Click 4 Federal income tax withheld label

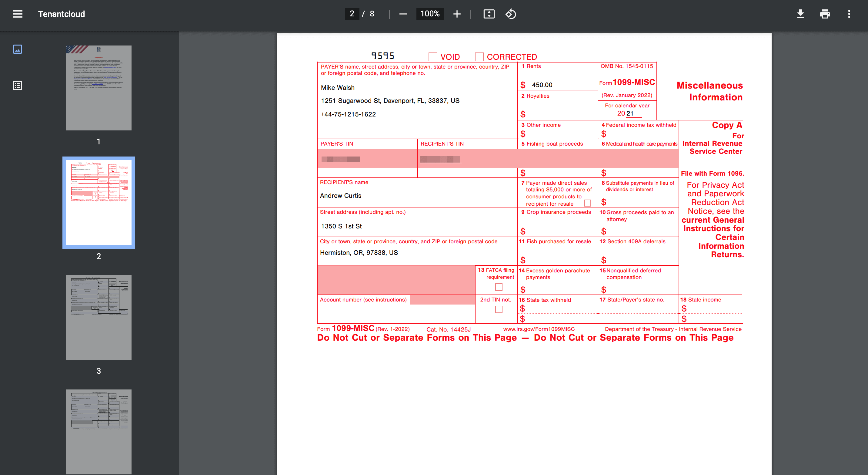point(639,125)
